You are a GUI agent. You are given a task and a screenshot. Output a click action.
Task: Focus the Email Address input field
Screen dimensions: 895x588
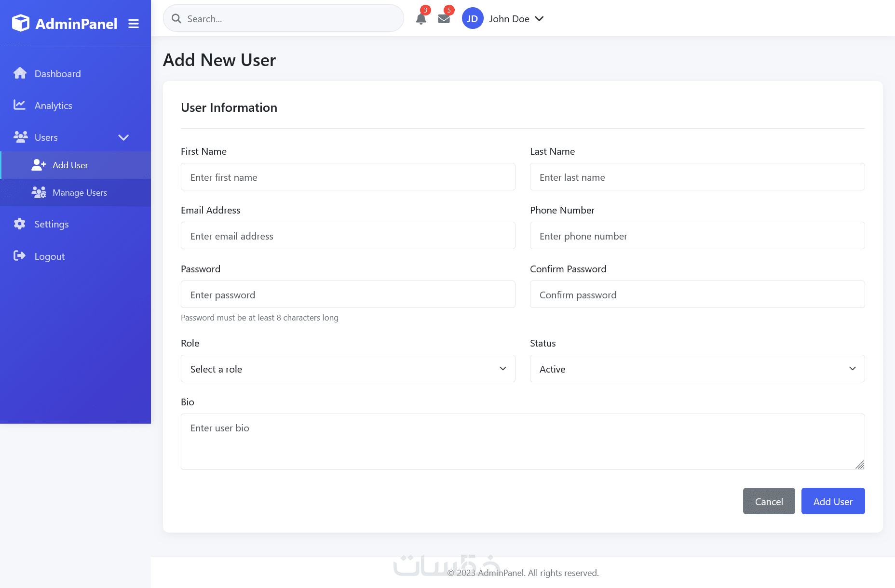pyautogui.click(x=348, y=236)
